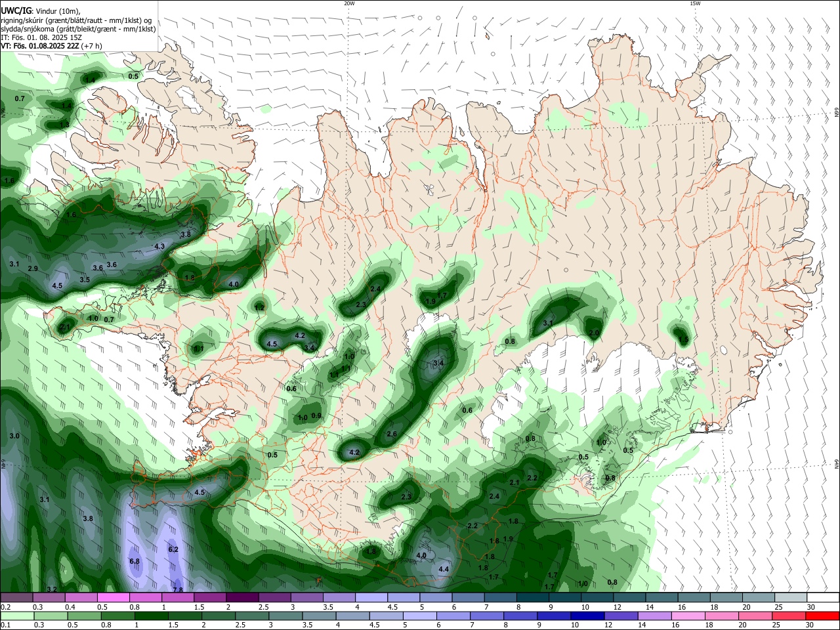Click the 1.3 value in the northwest
The image size is (840, 630).
[64, 124]
